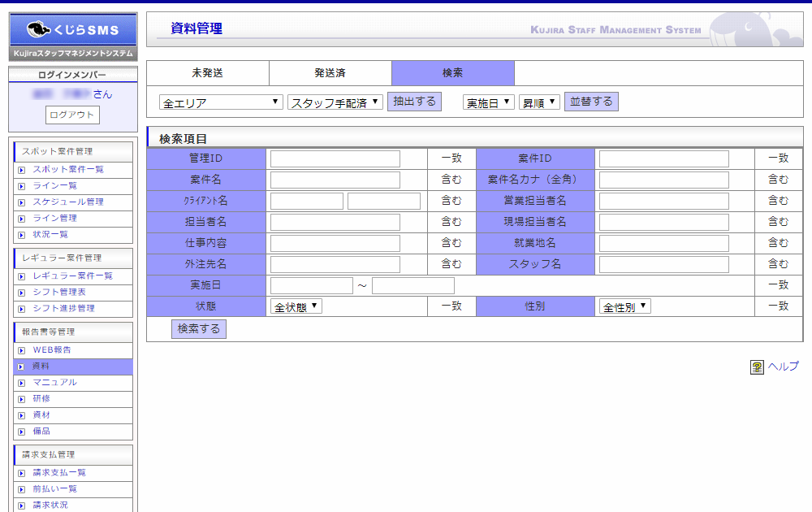Image resolution: width=812 pixels, height=512 pixels.
Task: Switch to the 発送済 tab
Action: click(330, 73)
